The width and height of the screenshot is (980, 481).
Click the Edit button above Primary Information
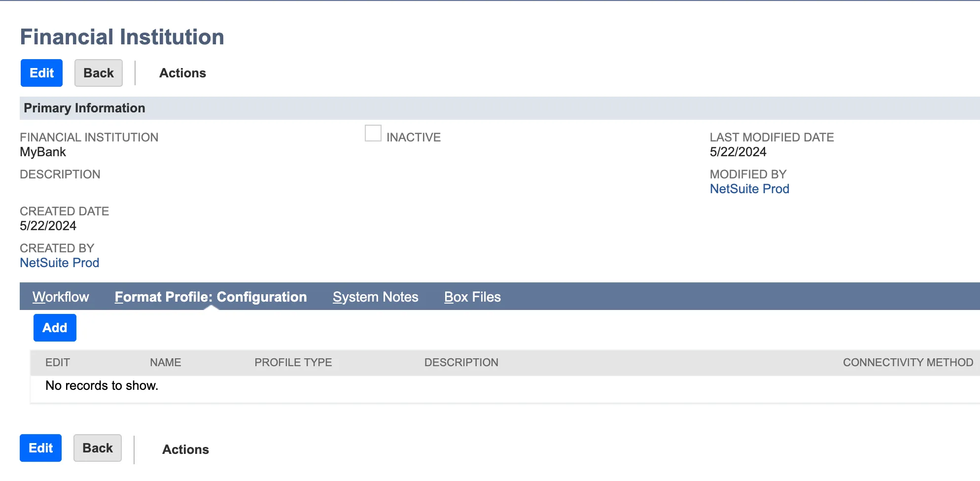pyautogui.click(x=41, y=73)
